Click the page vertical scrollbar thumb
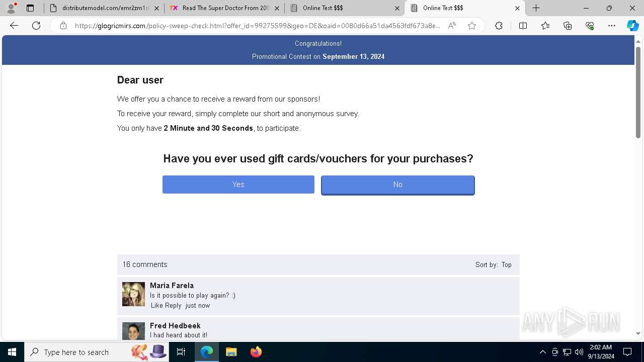This screenshot has width=644, height=362. pos(638,92)
